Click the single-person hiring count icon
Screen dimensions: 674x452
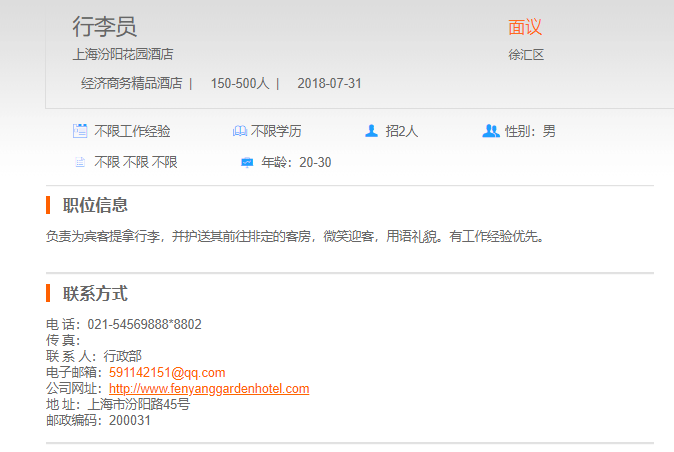(372, 131)
